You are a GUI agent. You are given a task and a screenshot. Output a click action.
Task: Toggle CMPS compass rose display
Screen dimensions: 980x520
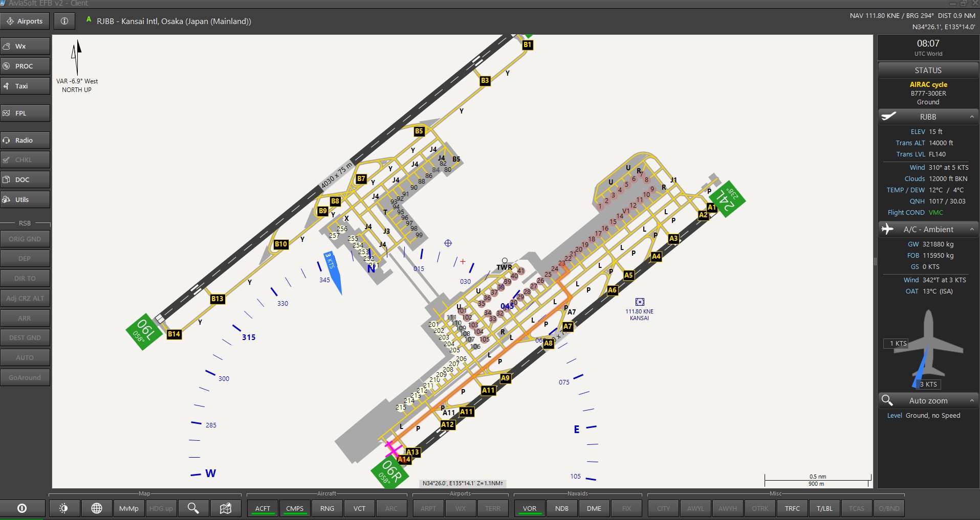pyautogui.click(x=295, y=508)
